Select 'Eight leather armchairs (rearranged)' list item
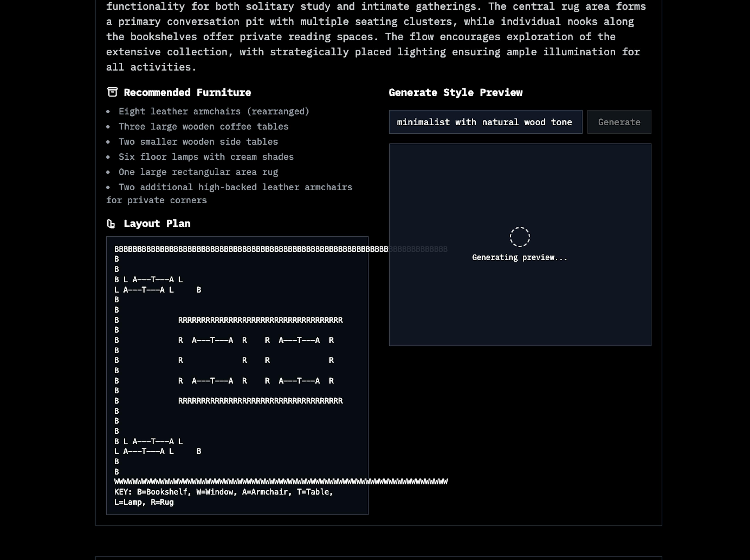 coord(214,111)
